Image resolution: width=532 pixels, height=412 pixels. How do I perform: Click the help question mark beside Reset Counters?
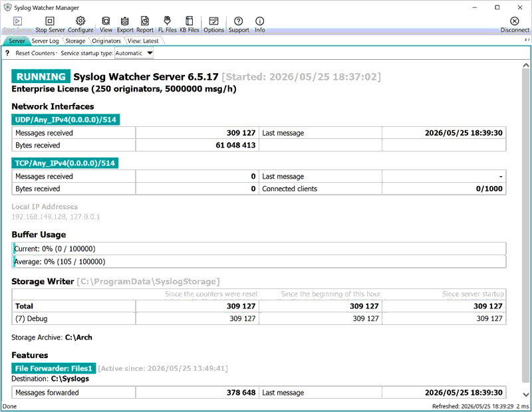pos(7,53)
